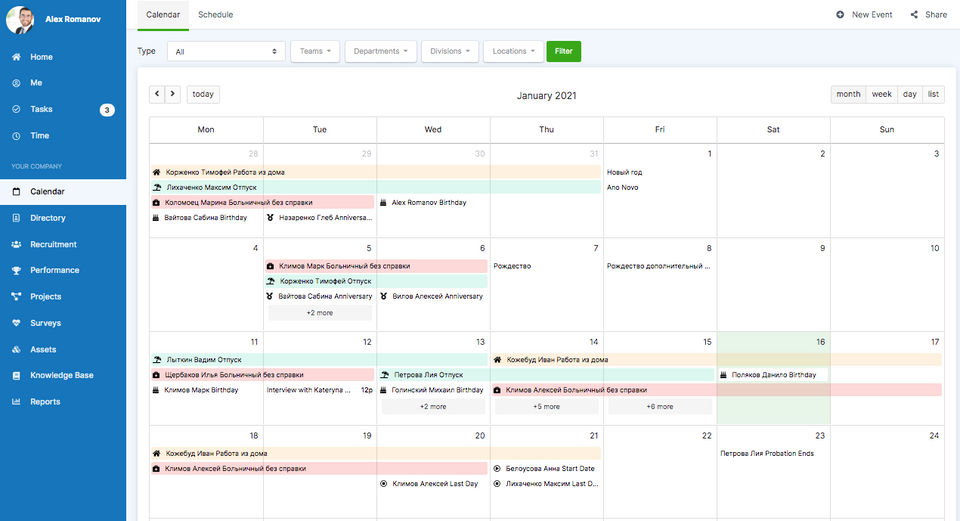The height and width of the screenshot is (521, 960).
Task: Open Recruitment people icon in sidebar
Action: click(16, 244)
